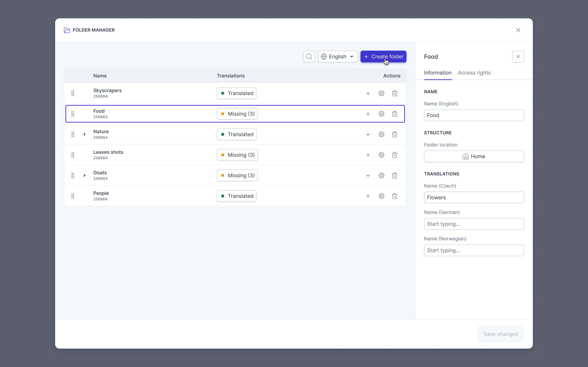Expand the Nature folder
The height and width of the screenshot is (367, 588).
(84, 134)
